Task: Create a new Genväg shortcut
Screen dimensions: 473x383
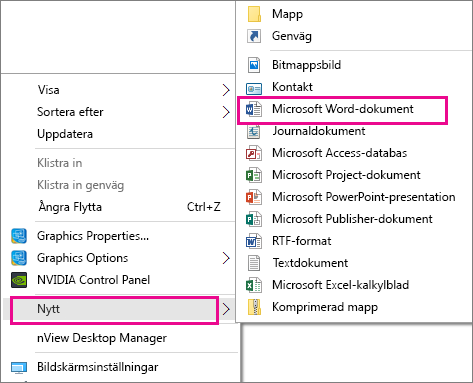Action: pyautogui.click(x=354, y=36)
